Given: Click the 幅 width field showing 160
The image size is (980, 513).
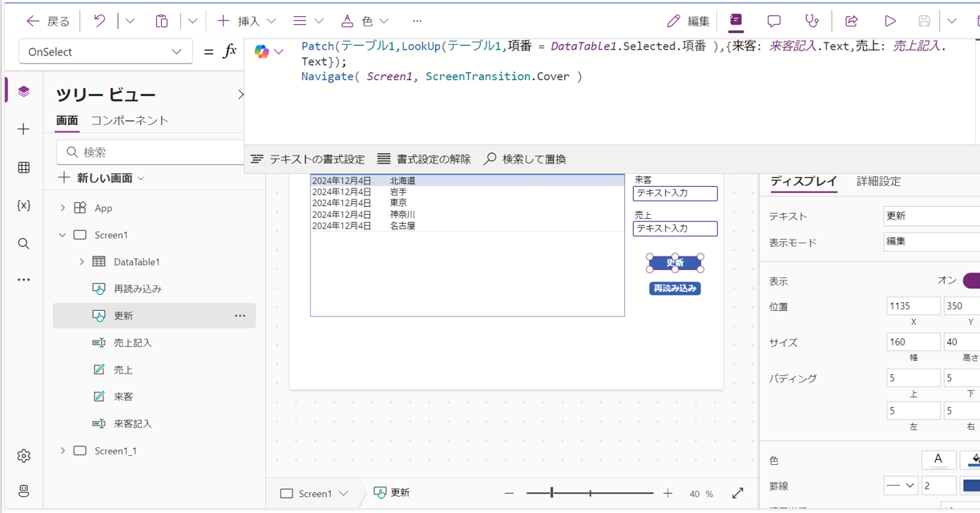Looking at the screenshot, I should coord(913,342).
